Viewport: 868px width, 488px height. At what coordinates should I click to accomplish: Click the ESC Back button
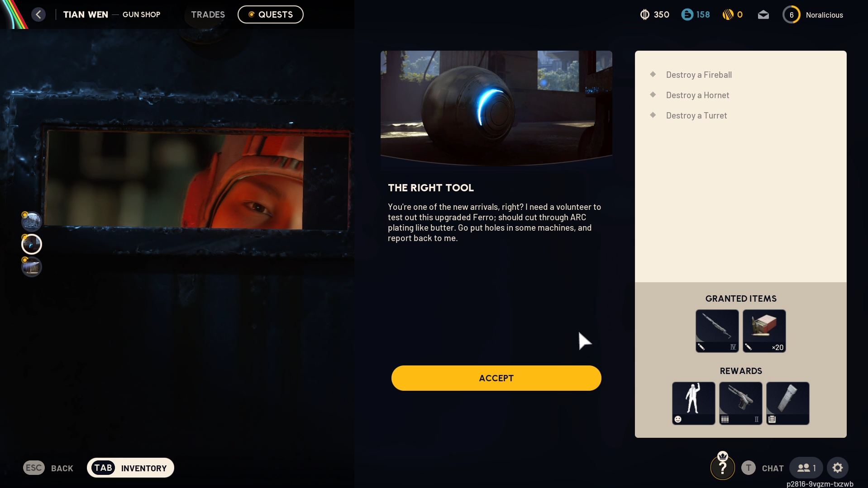(48, 468)
